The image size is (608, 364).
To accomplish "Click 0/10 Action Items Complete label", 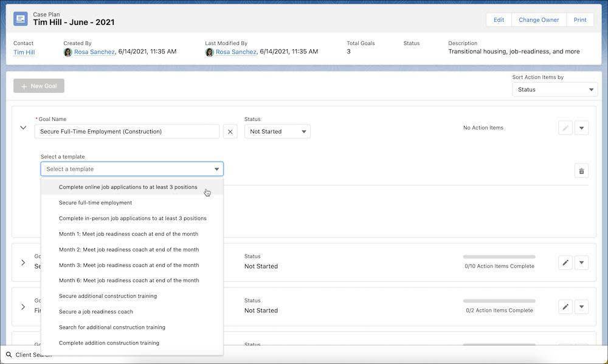I will (499, 266).
